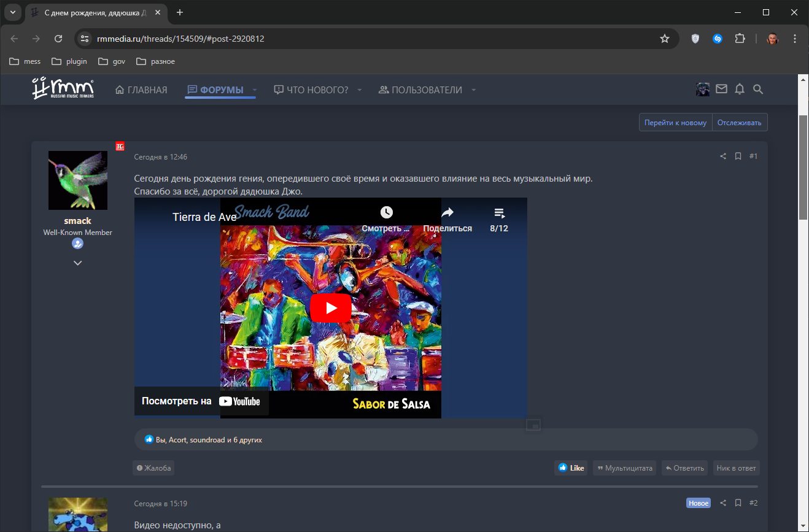Open Chrome profile avatar
The width and height of the screenshot is (809, 532).
[773, 39]
